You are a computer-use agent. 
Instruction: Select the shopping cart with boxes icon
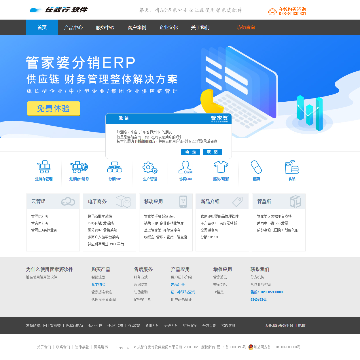(x=44, y=167)
